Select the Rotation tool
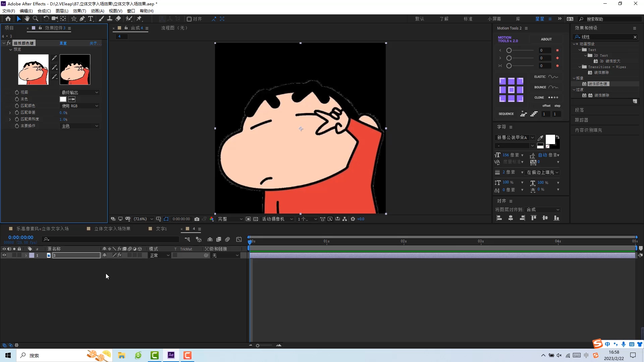The image size is (644, 362). click(46, 19)
